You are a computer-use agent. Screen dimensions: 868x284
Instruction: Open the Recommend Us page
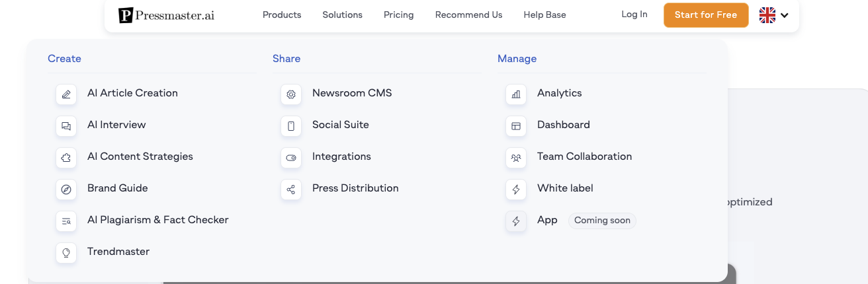469,15
